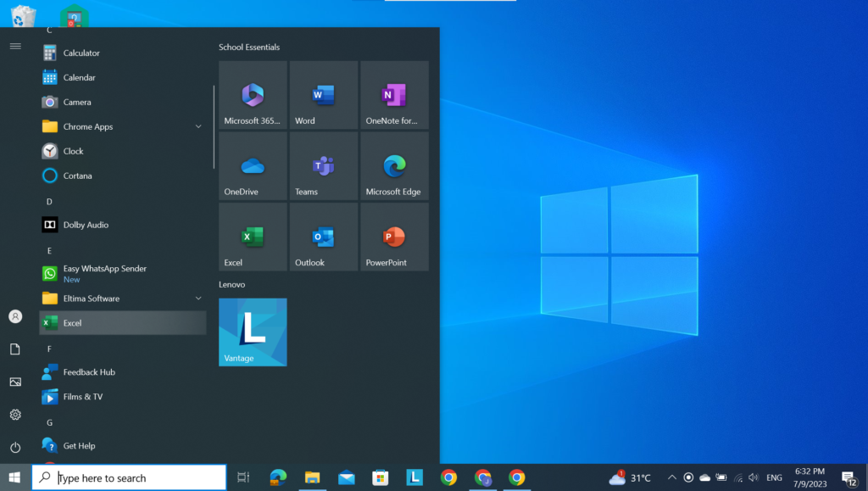Open the Documents shortcut in Start sidebar
This screenshot has width=868, height=491.
coord(15,349)
